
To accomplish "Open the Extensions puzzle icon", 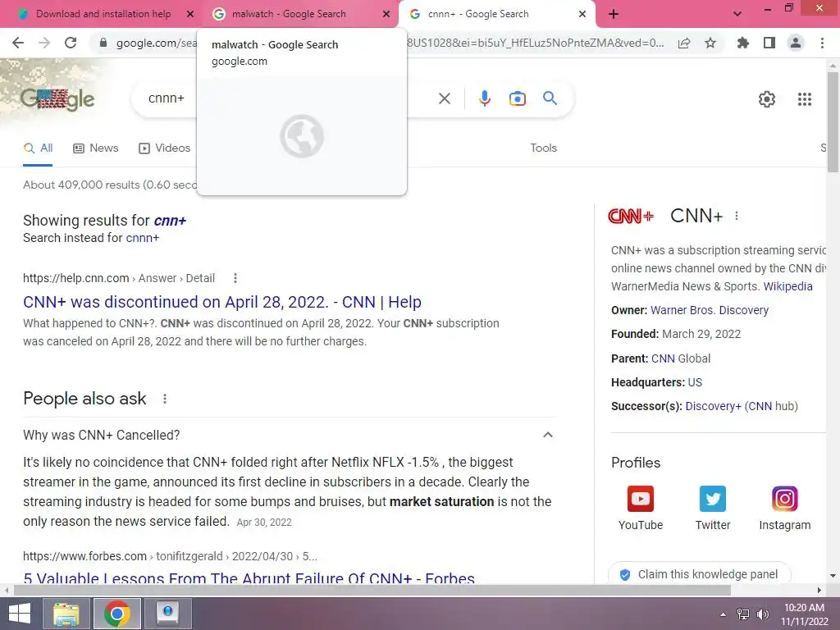I will pyautogui.click(x=743, y=43).
